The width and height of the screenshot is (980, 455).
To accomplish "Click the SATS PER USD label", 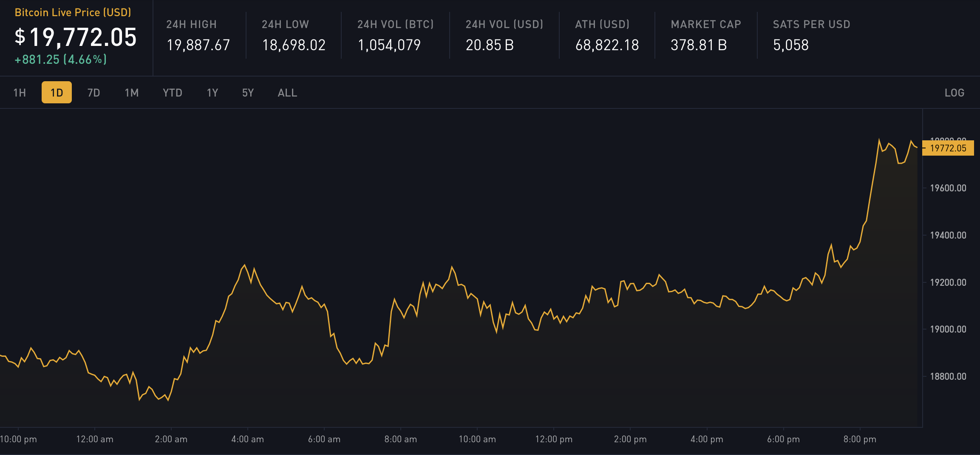I will tap(811, 24).
